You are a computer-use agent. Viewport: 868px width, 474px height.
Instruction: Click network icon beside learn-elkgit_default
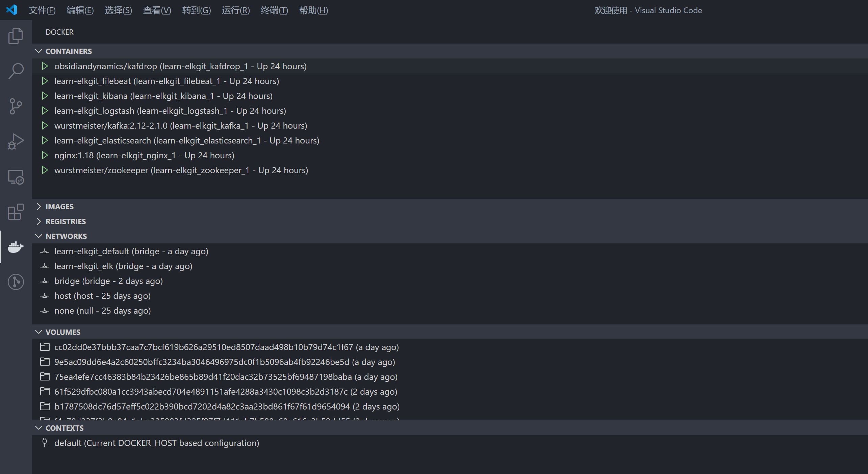[45, 252]
